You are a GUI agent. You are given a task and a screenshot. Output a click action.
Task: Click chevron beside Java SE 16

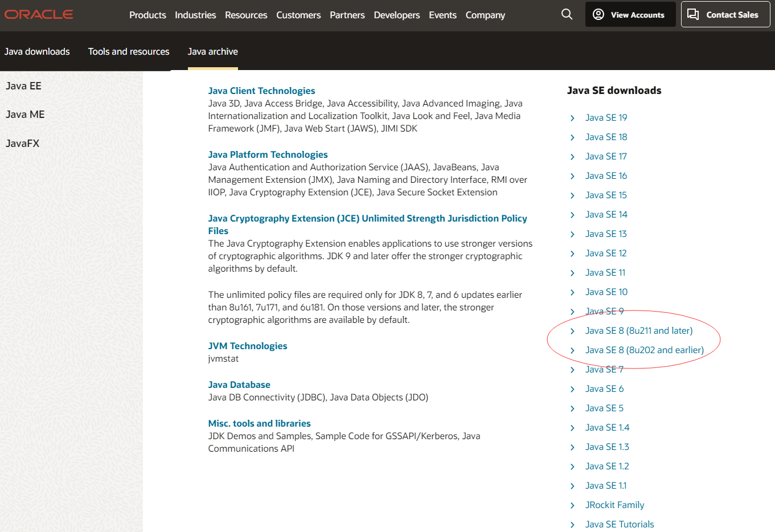(x=572, y=176)
